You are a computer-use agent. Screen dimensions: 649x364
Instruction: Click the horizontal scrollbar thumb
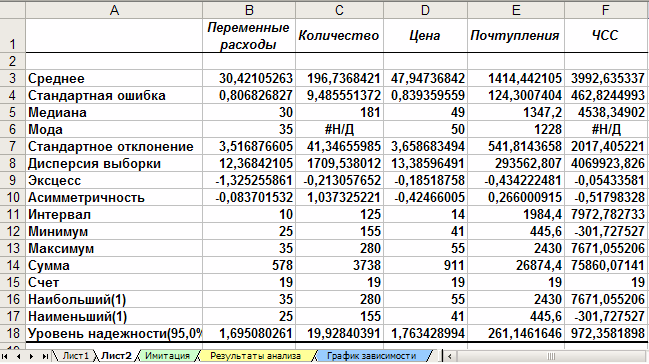(x=550, y=356)
